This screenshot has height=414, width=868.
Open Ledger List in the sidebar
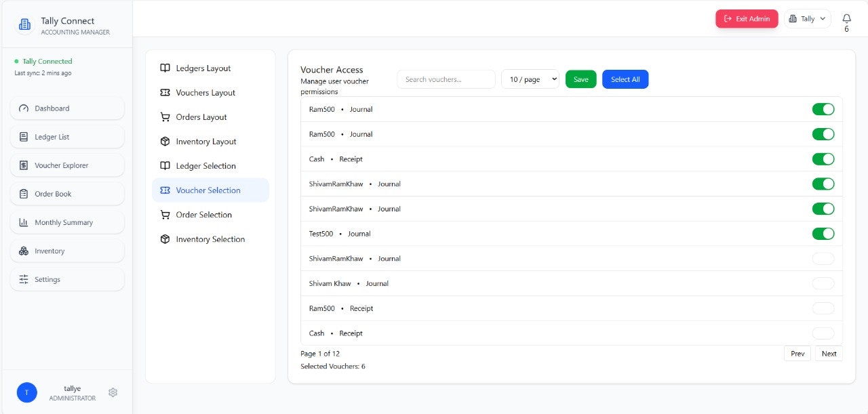[67, 137]
